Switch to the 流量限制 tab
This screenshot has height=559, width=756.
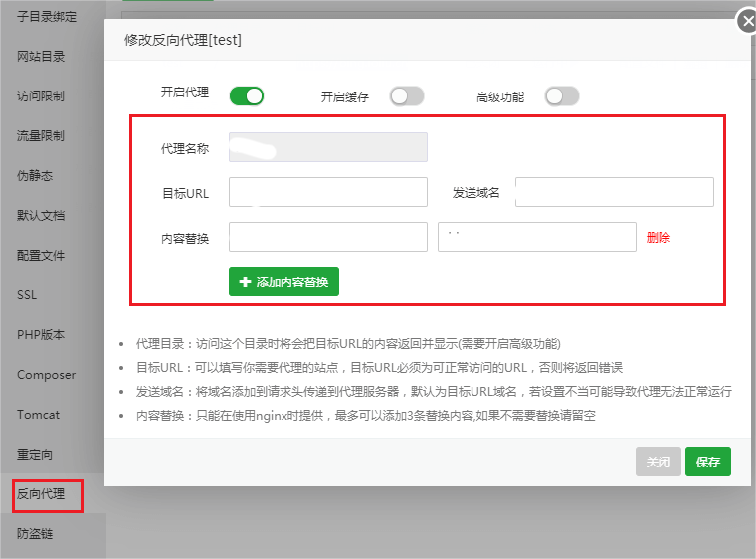(41, 136)
